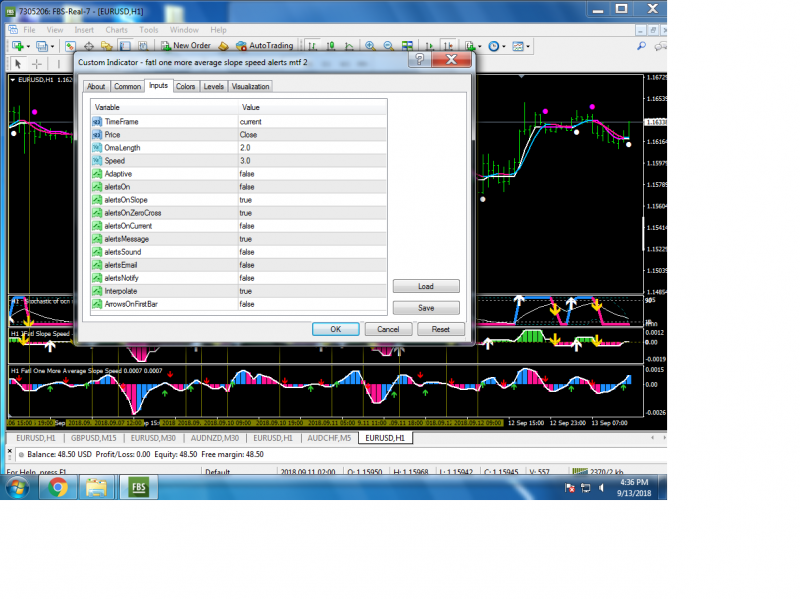The image size is (800, 599).
Task: Open Chrome from the taskbar
Action: pos(57,488)
